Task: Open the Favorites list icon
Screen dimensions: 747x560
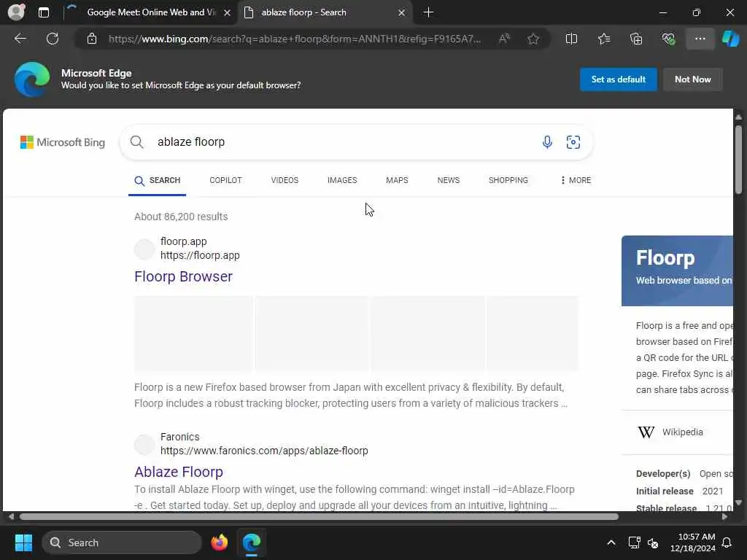Action: pyautogui.click(x=603, y=39)
